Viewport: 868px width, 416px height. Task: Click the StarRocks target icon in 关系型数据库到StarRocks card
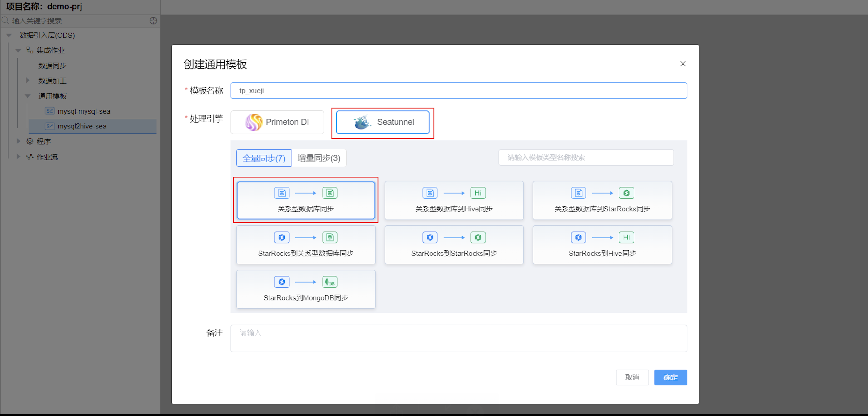point(626,193)
